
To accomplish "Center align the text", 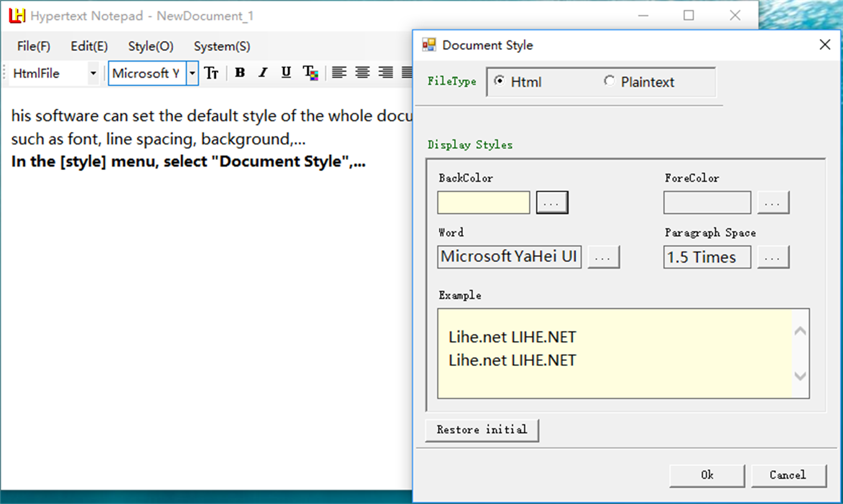I will [x=362, y=73].
